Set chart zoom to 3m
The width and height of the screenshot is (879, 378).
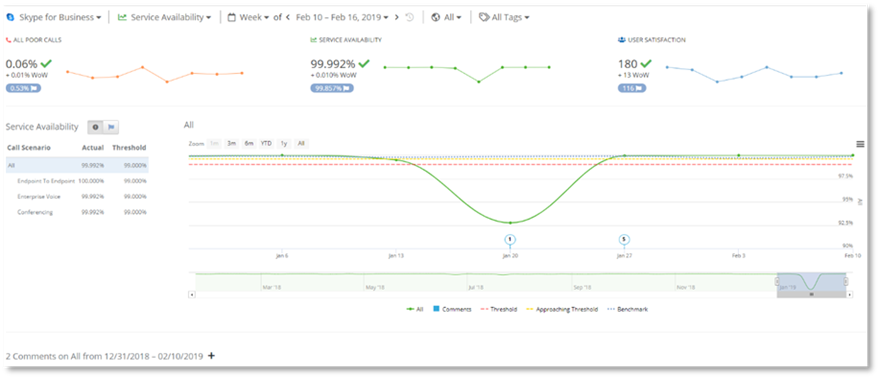(x=231, y=144)
